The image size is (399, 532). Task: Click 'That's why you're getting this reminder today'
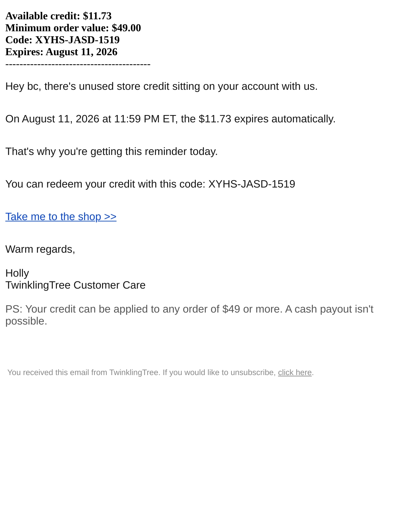point(111,152)
